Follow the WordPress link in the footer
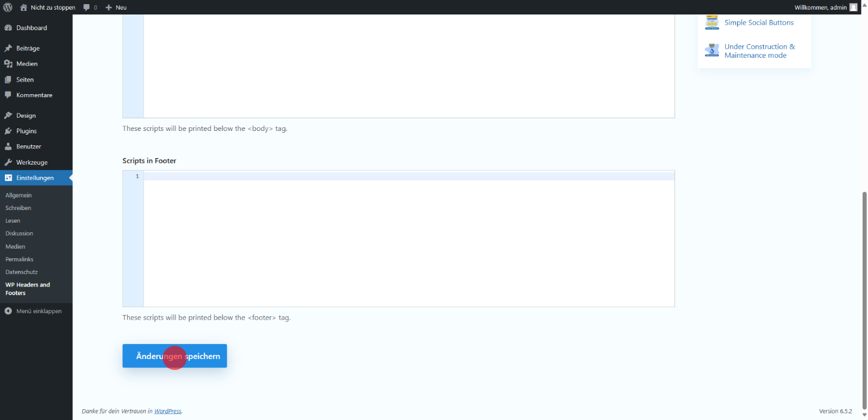Image resolution: width=868 pixels, height=420 pixels. (x=167, y=411)
